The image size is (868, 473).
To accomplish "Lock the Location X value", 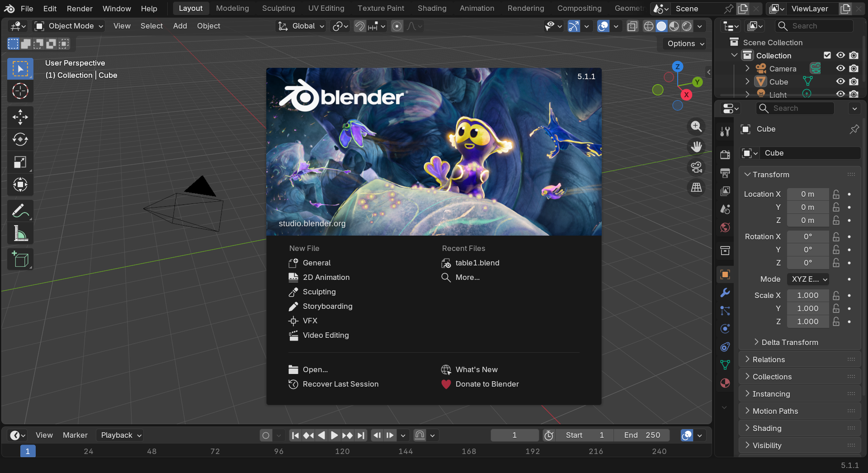I will 836,194.
